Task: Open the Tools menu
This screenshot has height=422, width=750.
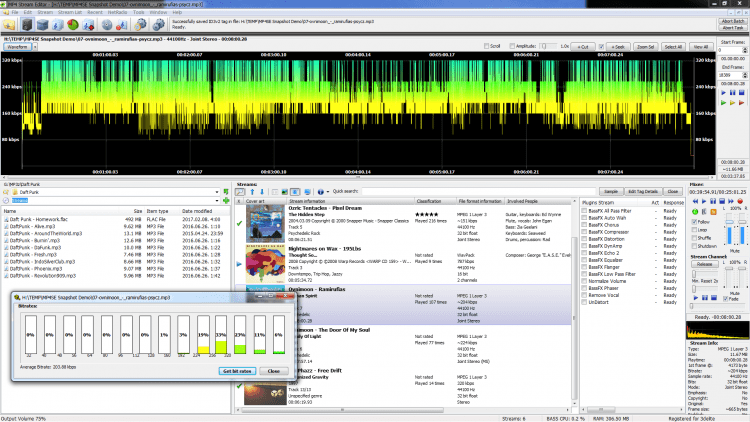Action: click(138, 12)
